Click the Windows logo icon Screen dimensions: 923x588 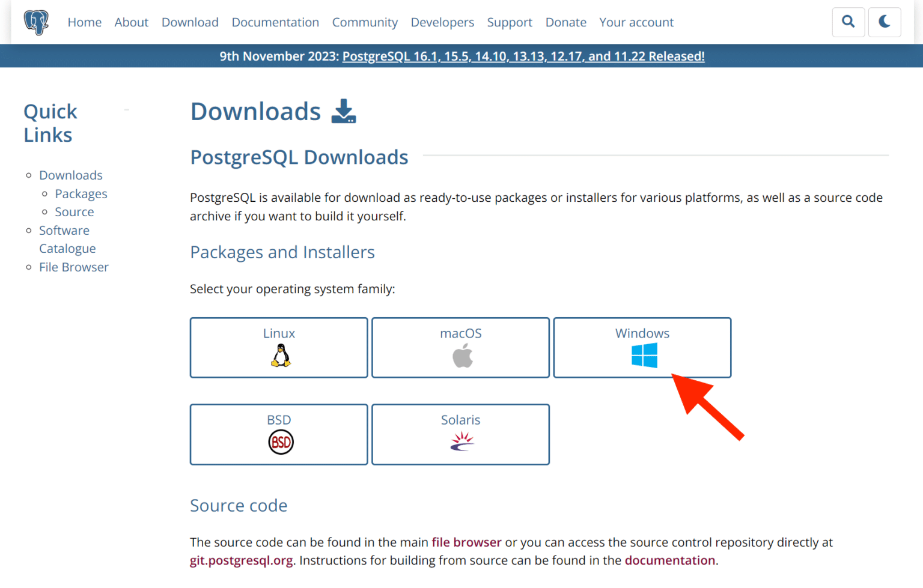point(644,356)
